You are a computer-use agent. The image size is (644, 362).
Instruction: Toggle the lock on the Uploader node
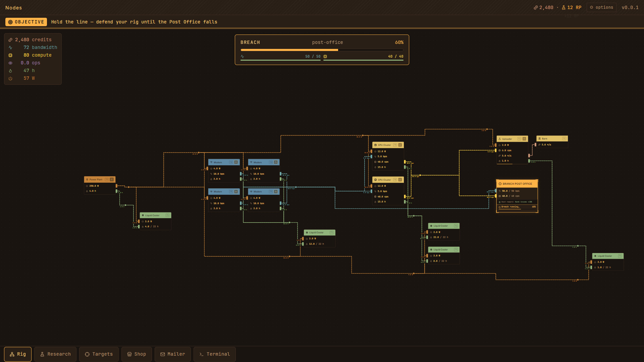tap(524, 139)
